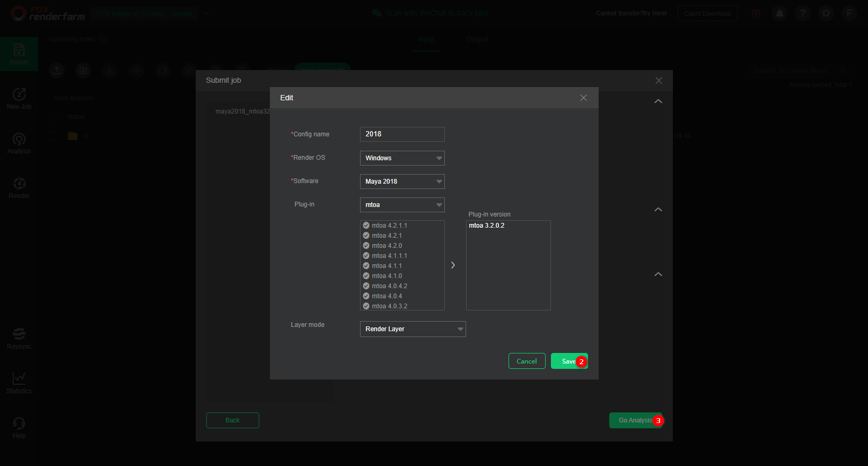Screen dimensions: 868x466
Task: Open the Plug-in dropdown showing mtoa
Action: [402, 205]
